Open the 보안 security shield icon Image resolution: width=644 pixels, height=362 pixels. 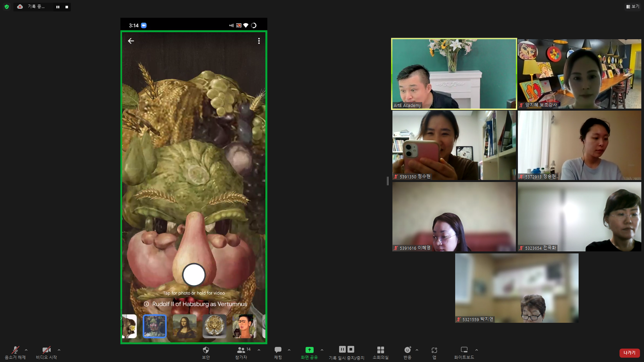click(206, 350)
